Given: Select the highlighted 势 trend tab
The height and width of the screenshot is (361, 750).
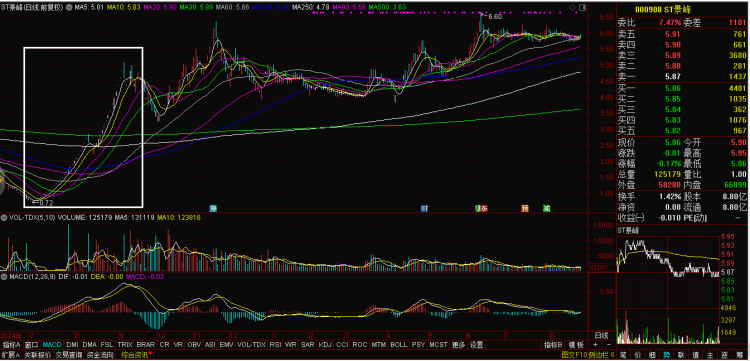Looking at the screenshot, I should pos(666,355).
